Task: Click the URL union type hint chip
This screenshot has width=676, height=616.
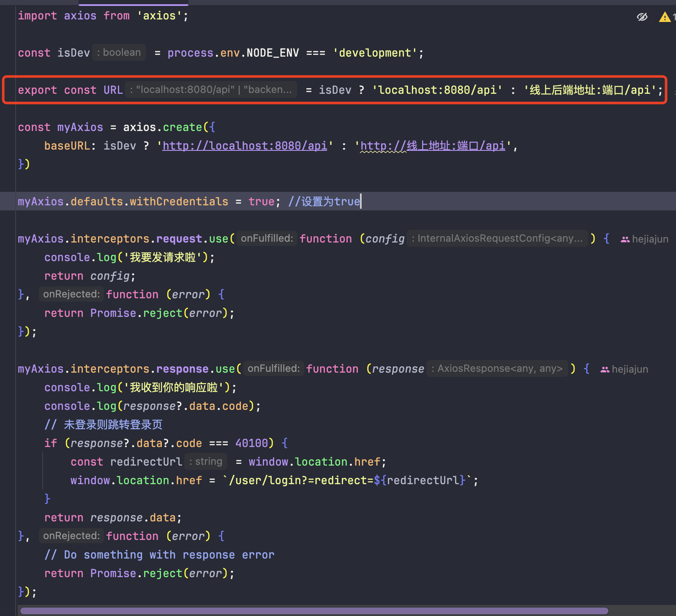Action: coord(211,90)
